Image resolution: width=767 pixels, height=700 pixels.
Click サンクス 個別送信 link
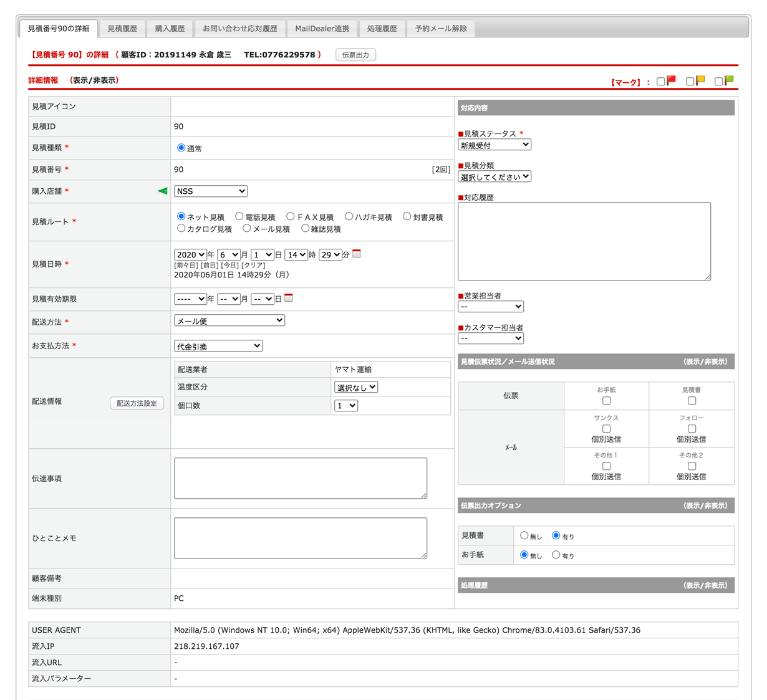click(x=606, y=439)
